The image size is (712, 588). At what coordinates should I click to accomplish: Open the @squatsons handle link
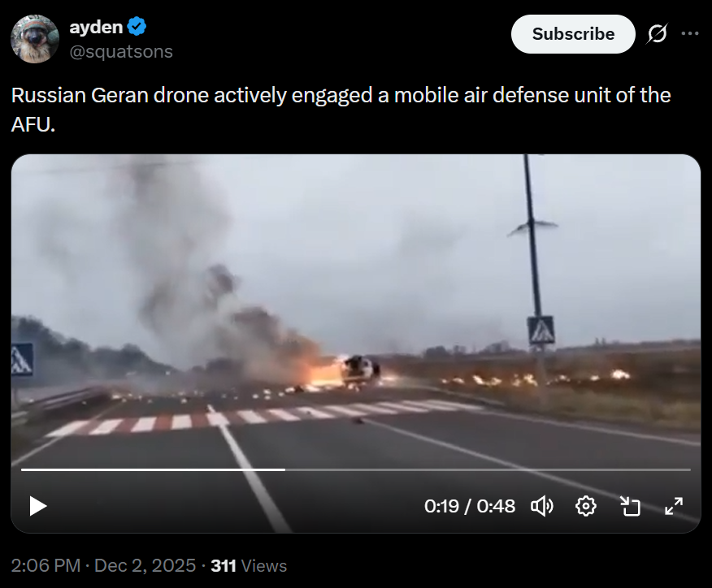coord(121,51)
